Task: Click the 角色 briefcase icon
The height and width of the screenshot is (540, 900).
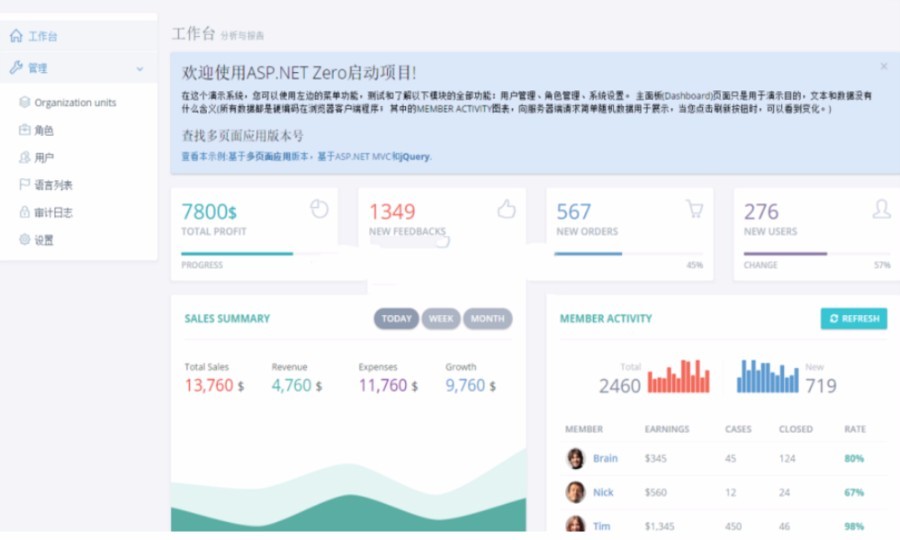Action: 24,130
